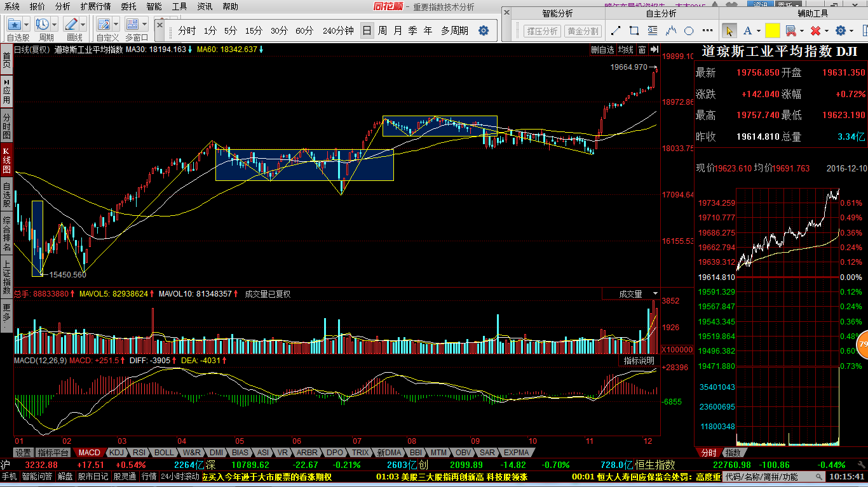This screenshot has height=487, width=868.
Task: Open the 扩展行情 menu
Action: coord(95,6)
